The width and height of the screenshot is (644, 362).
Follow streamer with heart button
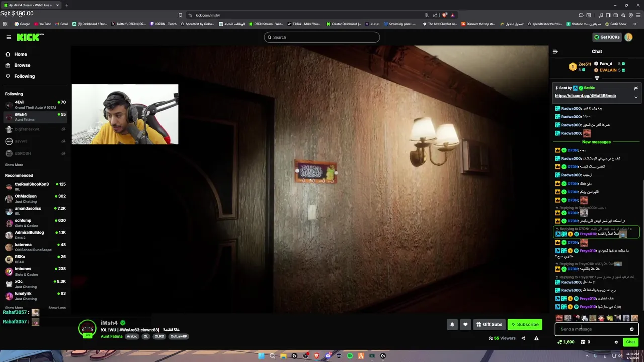(465, 324)
